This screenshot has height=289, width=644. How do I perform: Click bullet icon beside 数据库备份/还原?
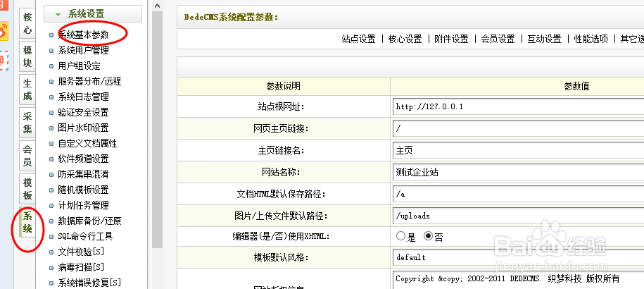[51, 221]
